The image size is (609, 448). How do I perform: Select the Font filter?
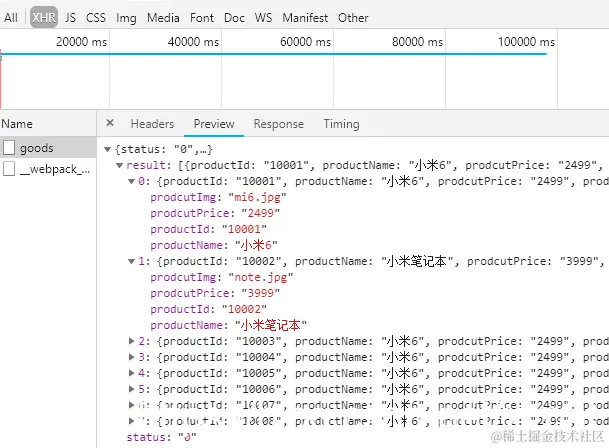pyautogui.click(x=202, y=17)
